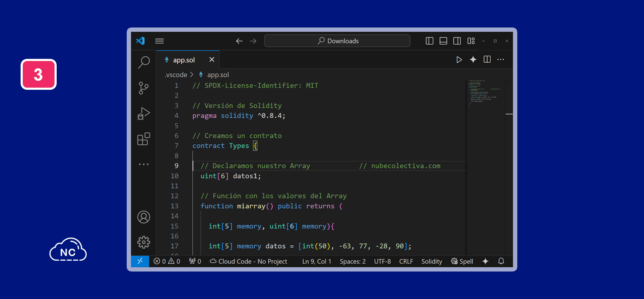Open the Manage settings gear

click(143, 242)
